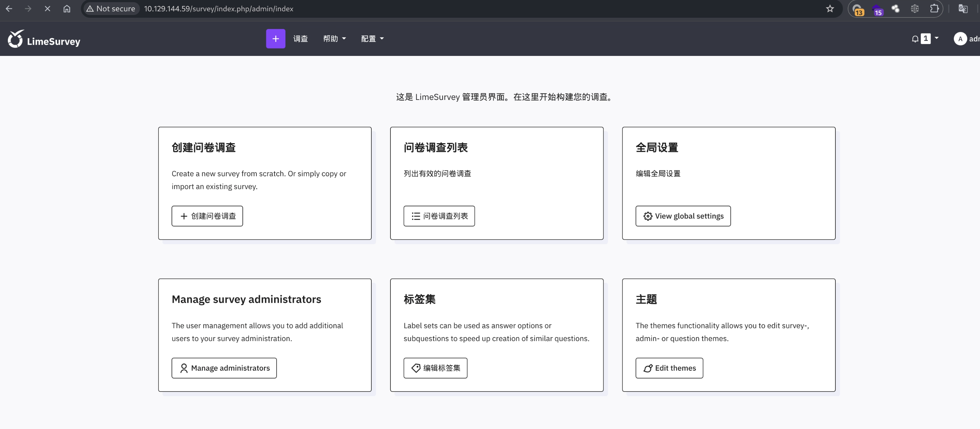Click the Manage administrators button
This screenshot has width=980, height=429.
pos(224,368)
